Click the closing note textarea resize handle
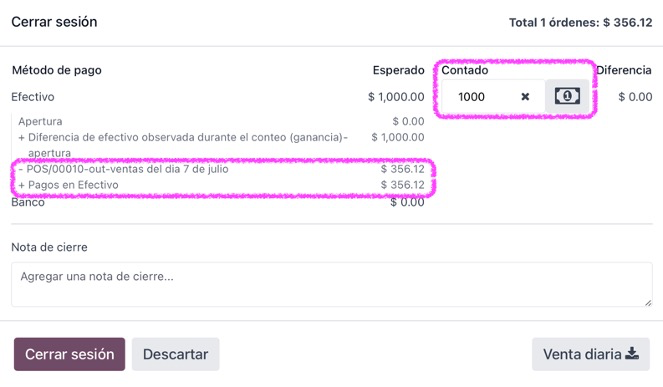Viewport: 663px width, 387px height. (x=648, y=302)
